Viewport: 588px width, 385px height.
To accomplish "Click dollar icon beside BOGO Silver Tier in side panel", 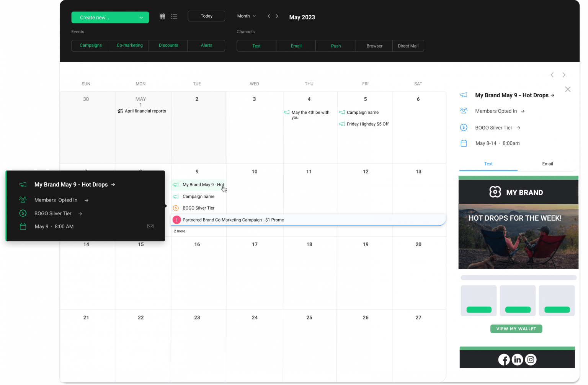I will (464, 128).
